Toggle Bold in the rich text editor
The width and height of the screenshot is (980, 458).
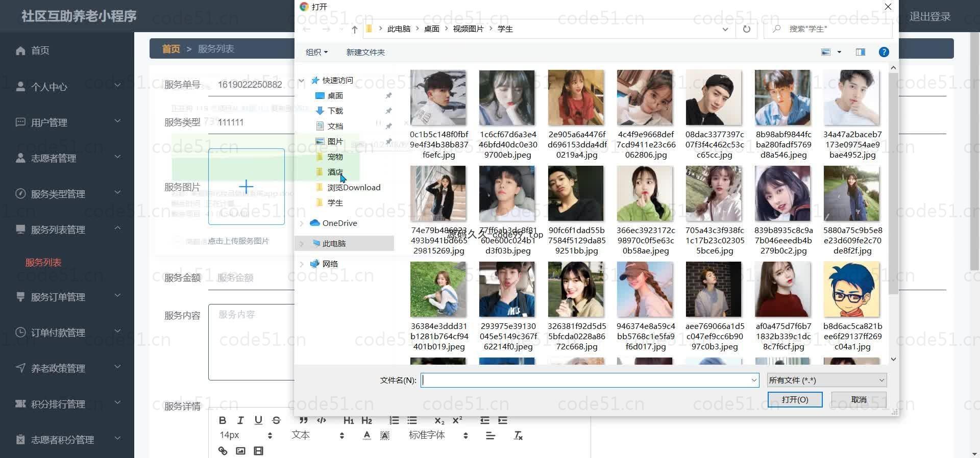pos(223,420)
